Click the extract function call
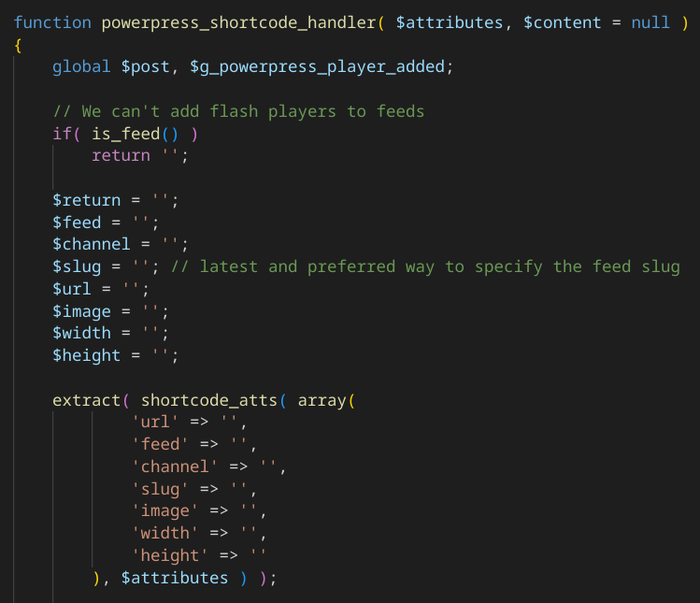Screen dimensions: 700x603 point(86,400)
